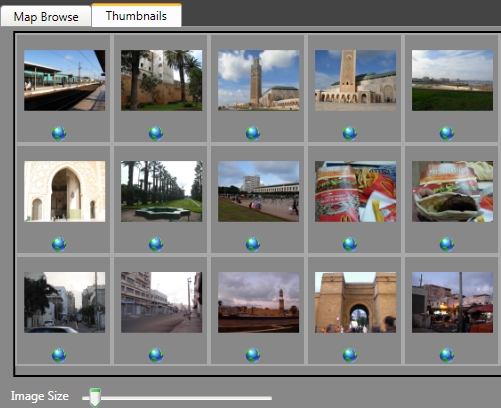501x408 pixels.
Task: Select the street with parked car thumbnail
Action: click(x=64, y=302)
